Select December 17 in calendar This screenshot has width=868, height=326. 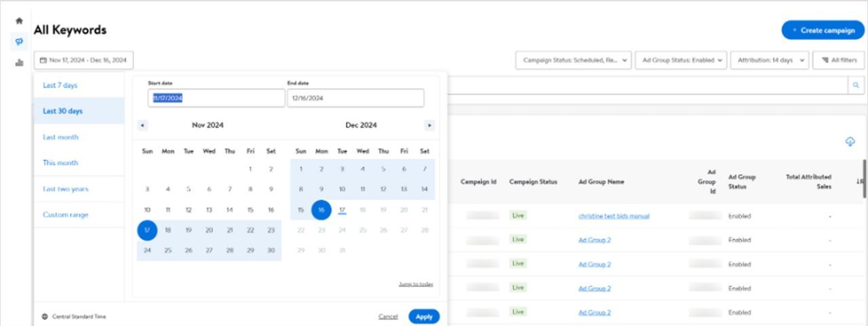(342, 210)
